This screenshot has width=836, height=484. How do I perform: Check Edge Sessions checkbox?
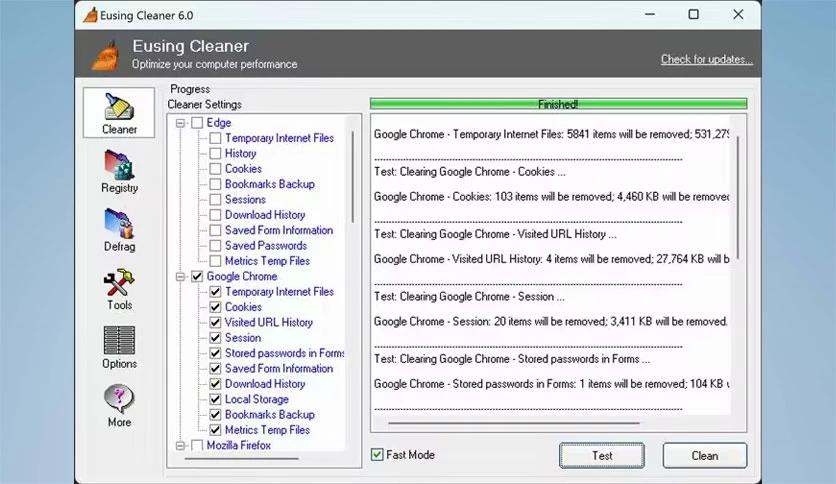click(215, 200)
